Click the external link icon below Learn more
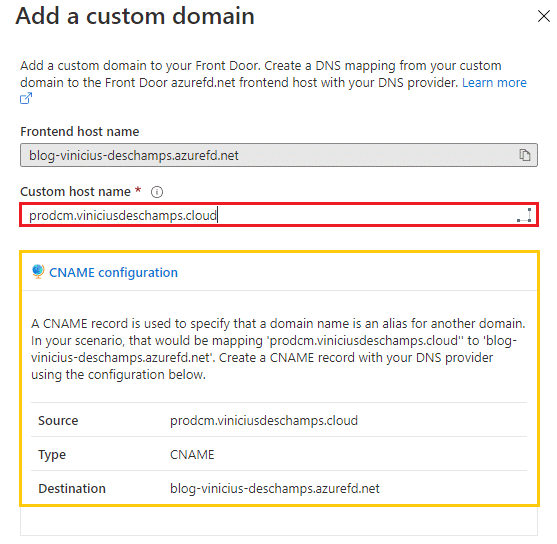 click(x=26, y=98)
